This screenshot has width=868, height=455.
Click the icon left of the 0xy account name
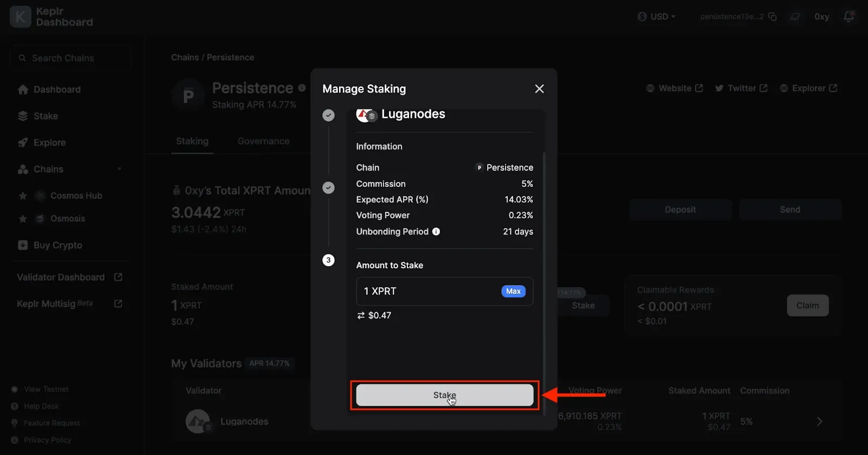tap(795, 17)
